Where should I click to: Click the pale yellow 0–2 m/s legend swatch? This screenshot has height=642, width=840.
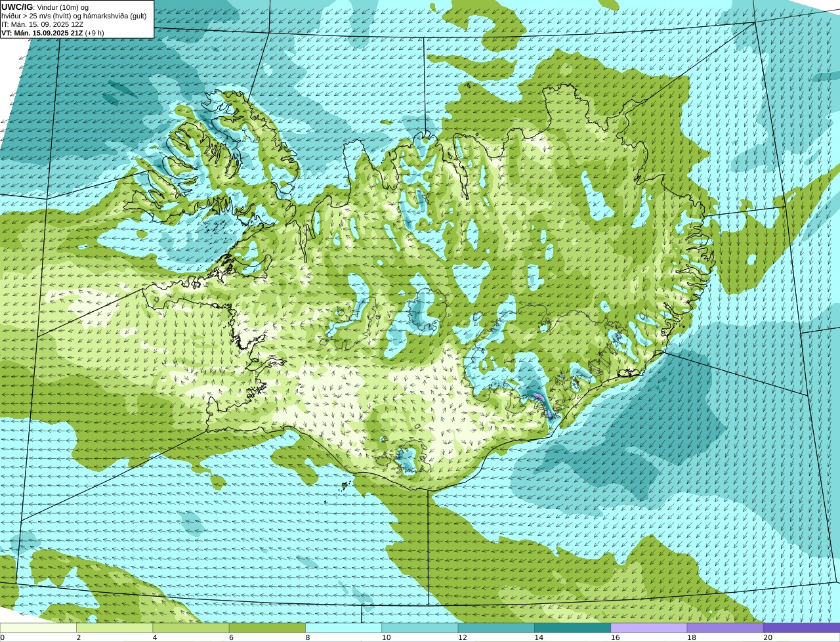click(38, 628)
